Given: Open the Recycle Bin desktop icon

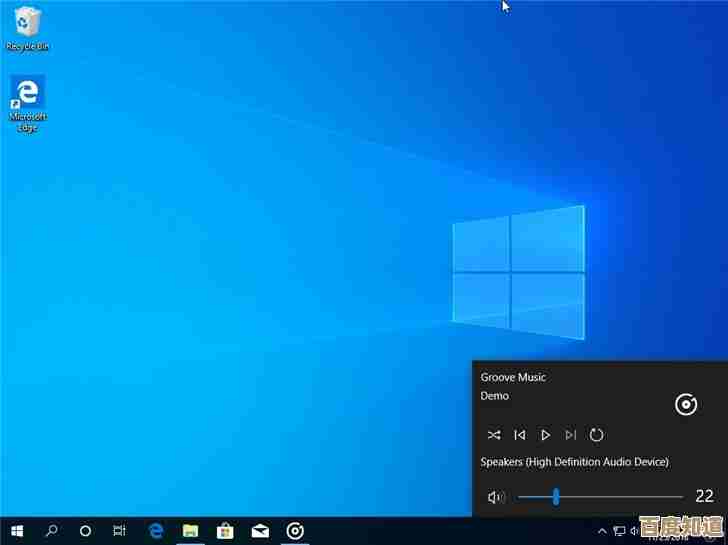Looking at the screenshot, I should point(27,28).
